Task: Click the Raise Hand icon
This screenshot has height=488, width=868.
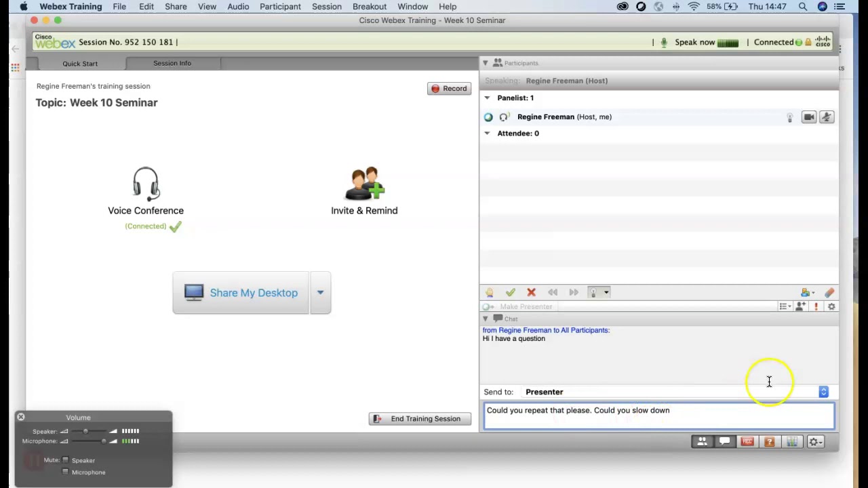Action: [489, 292]
